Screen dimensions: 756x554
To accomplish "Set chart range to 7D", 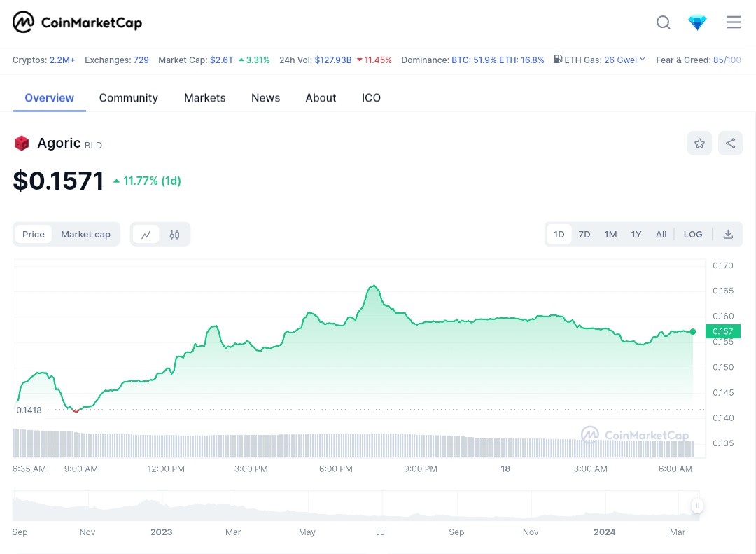I will coord(584,235).
